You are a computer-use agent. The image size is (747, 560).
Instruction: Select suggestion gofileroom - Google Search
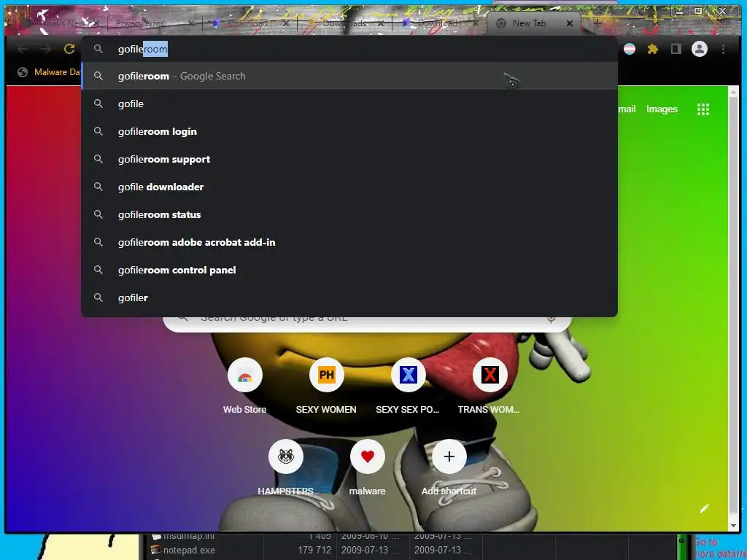coord(349,76)
